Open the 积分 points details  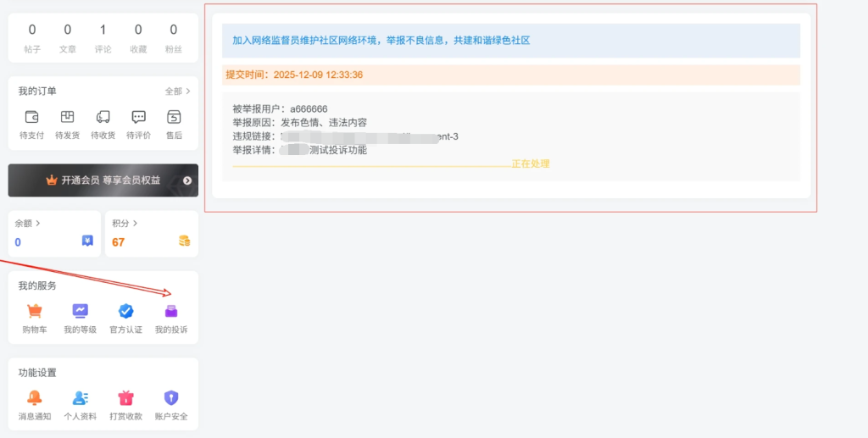click(125, 224)
